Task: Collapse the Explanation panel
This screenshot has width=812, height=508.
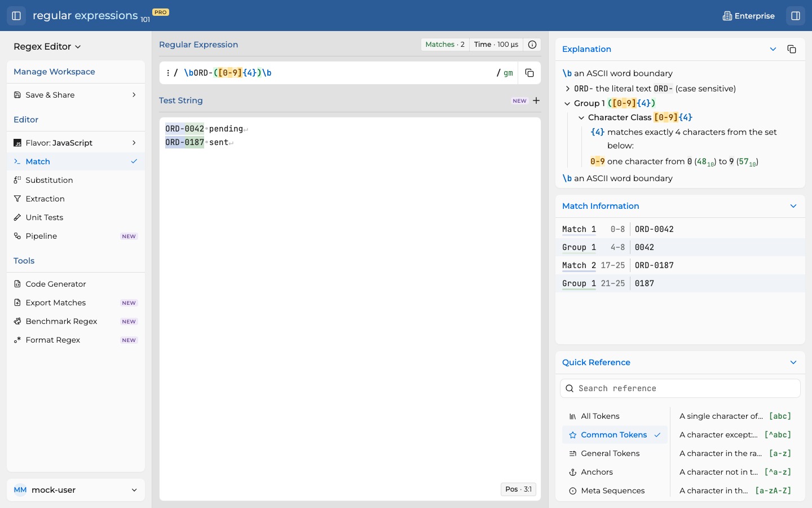Action: click(x=773, y=49)
